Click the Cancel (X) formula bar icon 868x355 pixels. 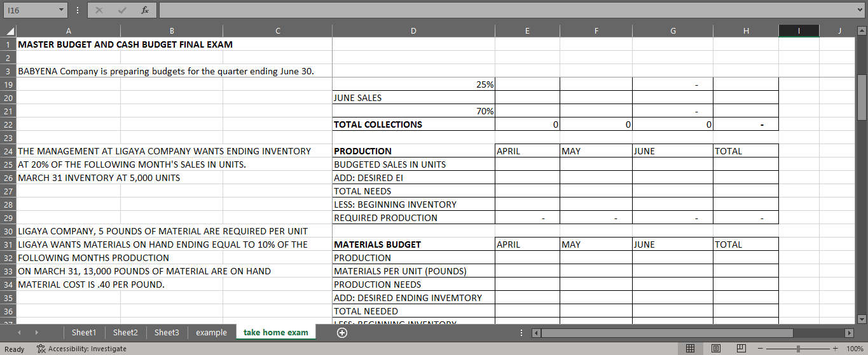coord(99,10)
